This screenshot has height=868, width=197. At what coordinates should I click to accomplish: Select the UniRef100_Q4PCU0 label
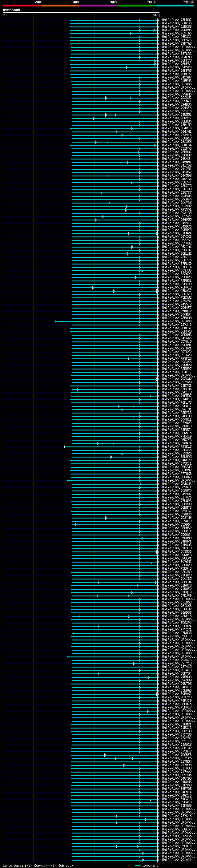coord(177,416)
